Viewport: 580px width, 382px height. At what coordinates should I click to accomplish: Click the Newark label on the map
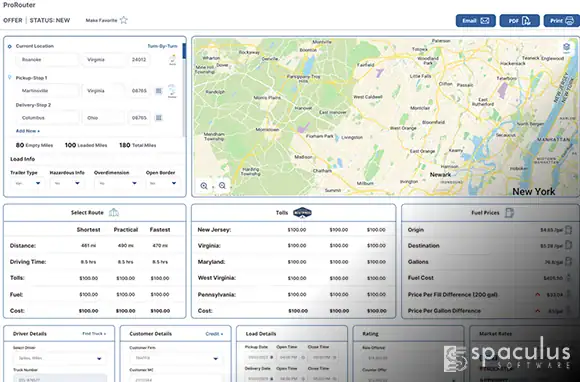(440, 175)
